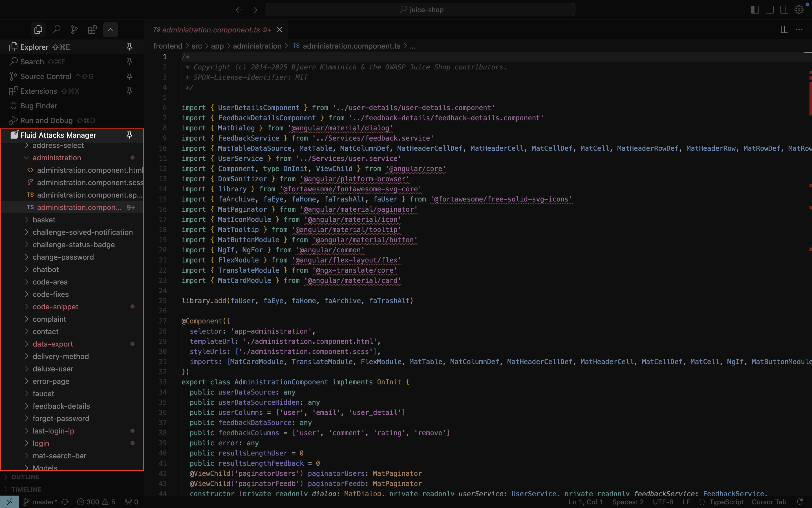Expand the OUTLINE section

point(72,477)
